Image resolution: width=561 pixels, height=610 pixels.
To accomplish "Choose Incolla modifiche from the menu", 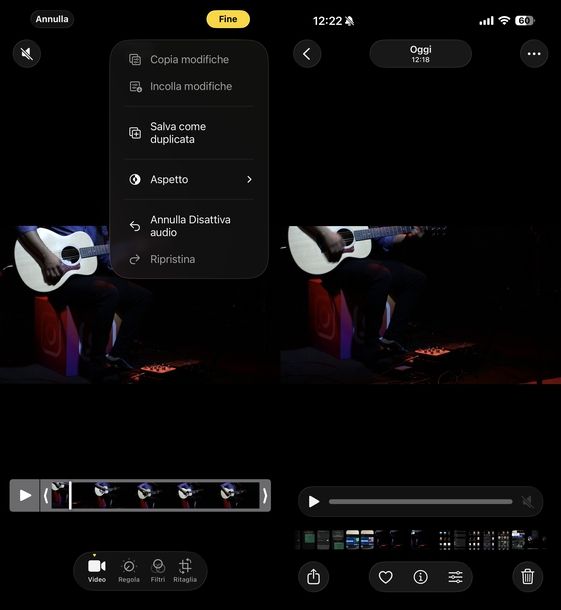I will click(x=189, y=86).
